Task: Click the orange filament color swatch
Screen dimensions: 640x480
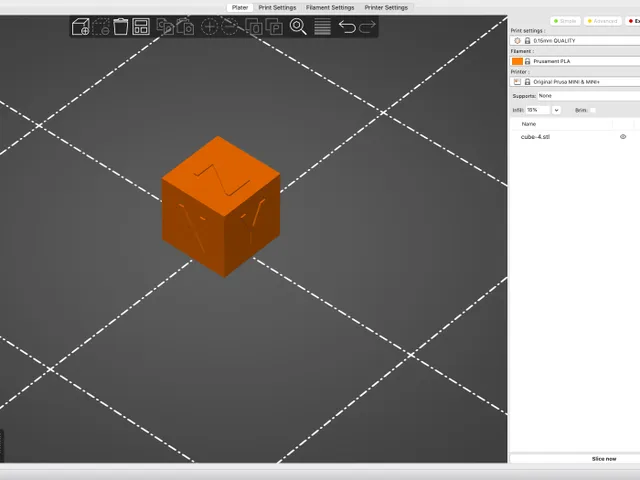Action: pos(517,61)
